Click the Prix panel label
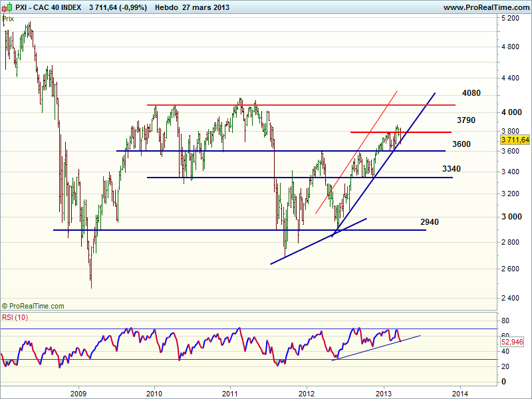 point(9,19)
